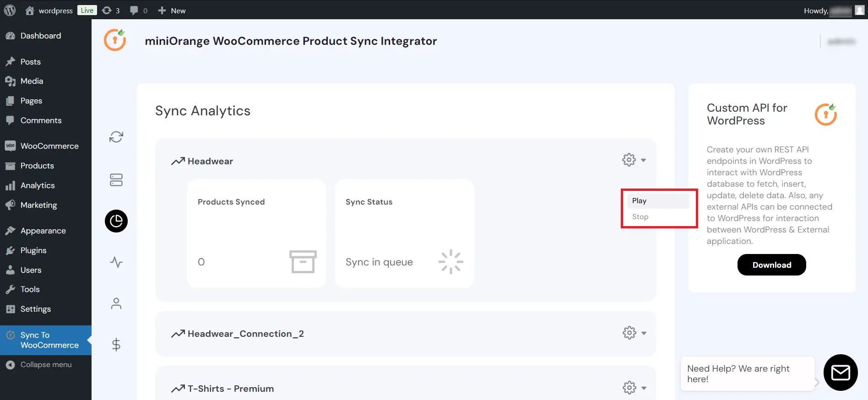Collapse the WordPress admin menu
868x400 pixels.
[x=46, y=365]
